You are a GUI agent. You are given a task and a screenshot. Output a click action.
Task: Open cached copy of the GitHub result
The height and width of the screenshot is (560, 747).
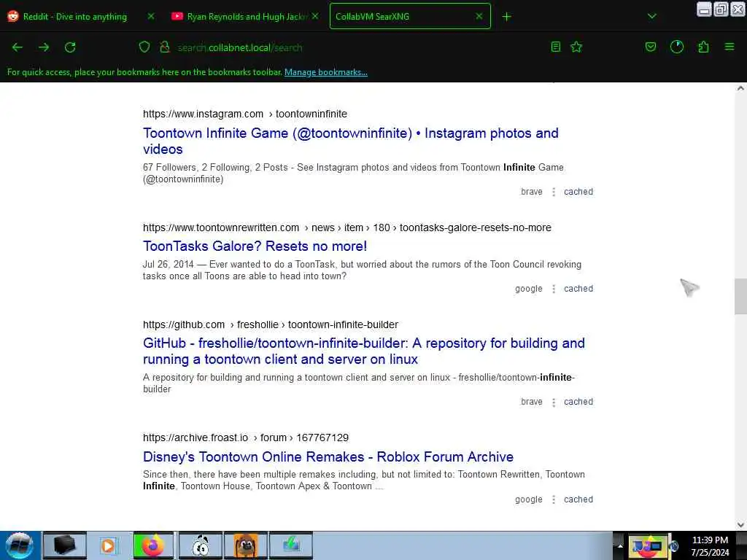(x=578, y=402)
